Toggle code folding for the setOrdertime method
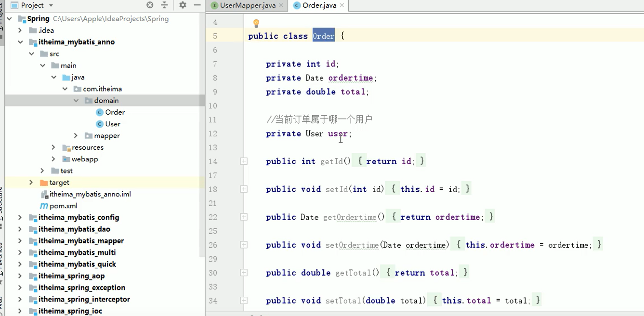Image resolution: width=644 pixels, height=316 pixels. tap(244, 245)
